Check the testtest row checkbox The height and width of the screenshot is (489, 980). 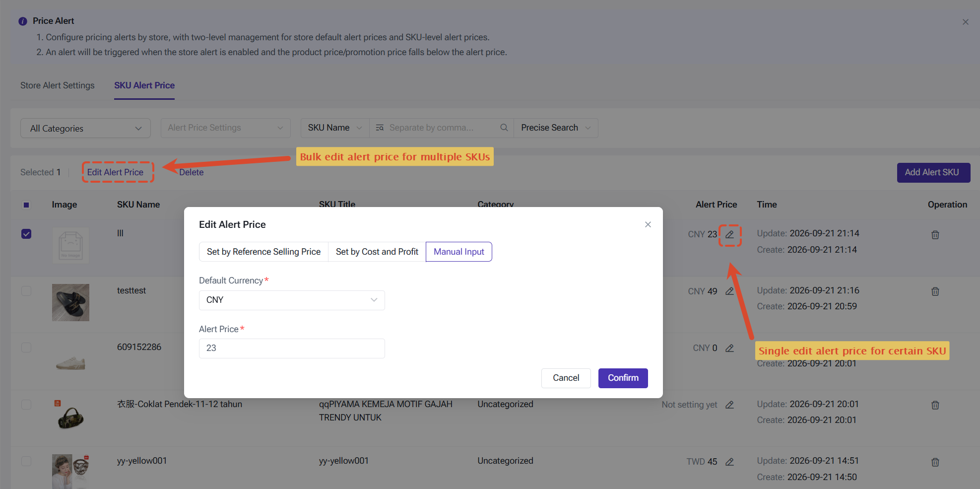[26, 291]
